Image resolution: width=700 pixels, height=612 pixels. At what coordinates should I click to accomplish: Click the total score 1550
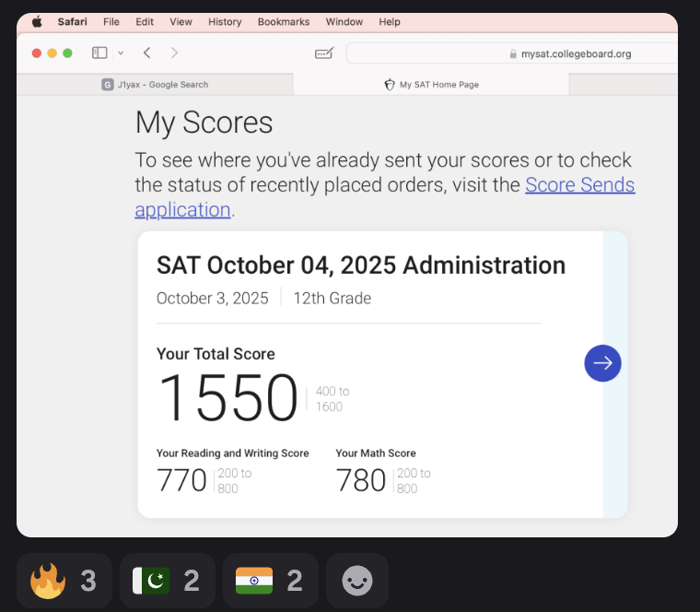pos(227,396)
